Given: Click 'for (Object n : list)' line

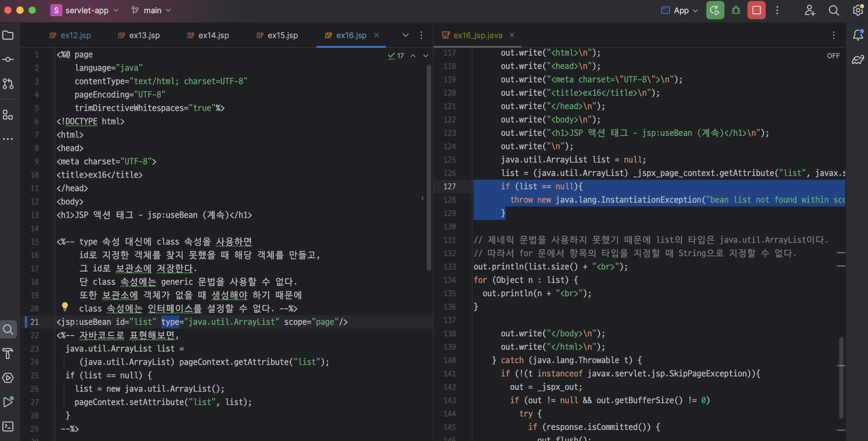Looking at the screenshot, I should point(526,280).
